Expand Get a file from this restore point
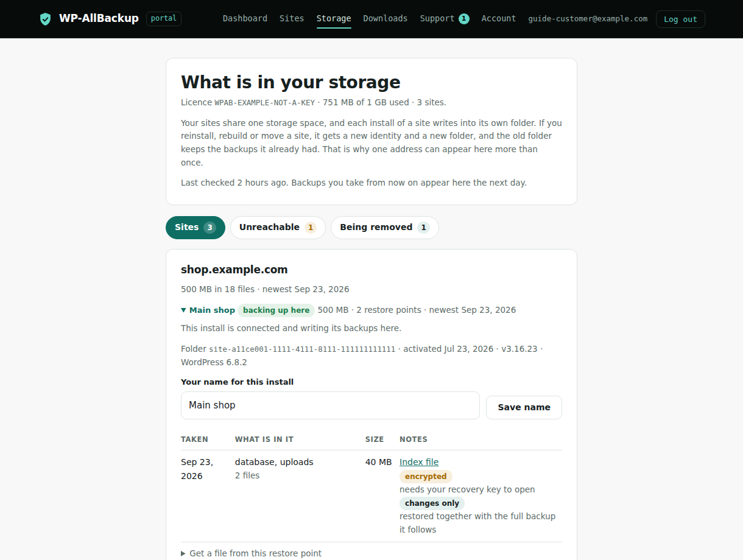This screenshot has width=743, height=560. click(x=251, y=553)
